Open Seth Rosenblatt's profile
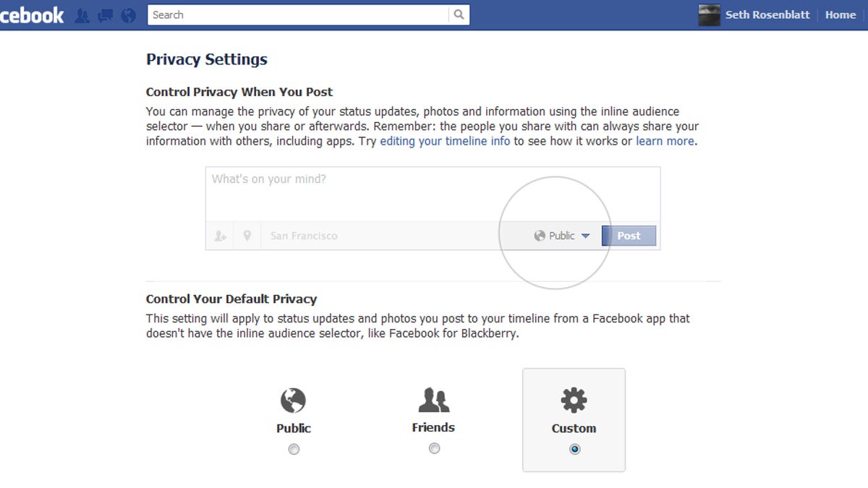This screenshot has width=868, height=488. click(x=767, y=14)
